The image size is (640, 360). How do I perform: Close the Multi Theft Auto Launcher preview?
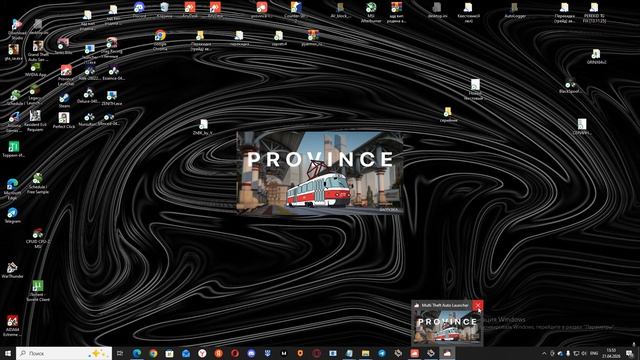(x=478, y=305)
